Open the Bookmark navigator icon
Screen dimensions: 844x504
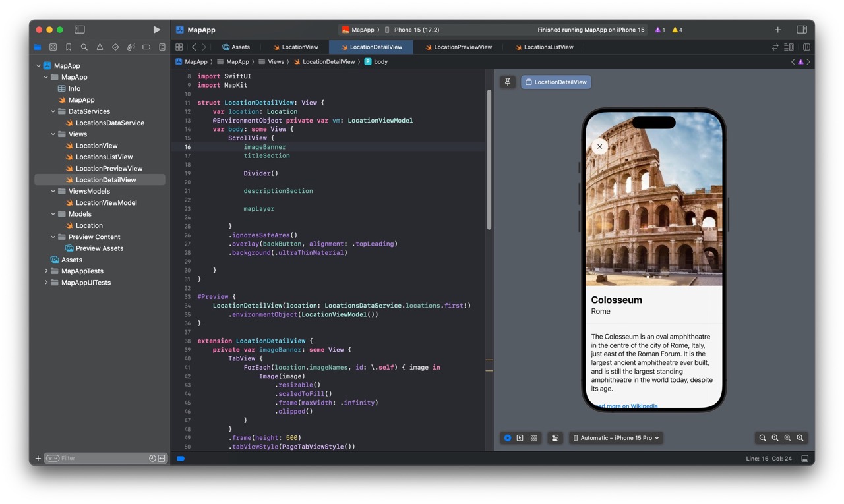(x=69, y=47)
